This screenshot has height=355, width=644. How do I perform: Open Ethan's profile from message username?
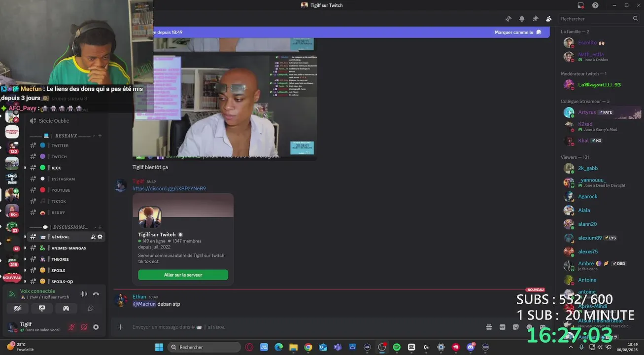coord(139,297)
